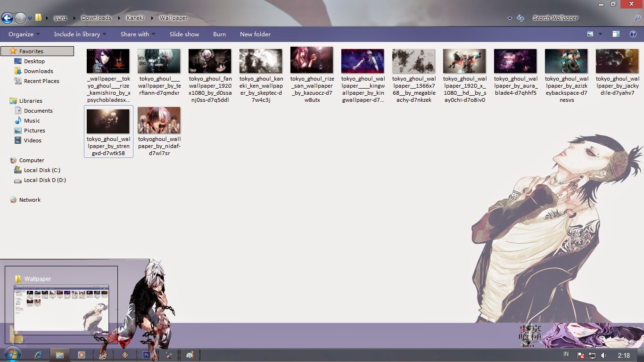This screenshot has height=362, width=644.
Task: Click the Forward navigation arrow
Action: pyautogui.click(x=20, y=18)
